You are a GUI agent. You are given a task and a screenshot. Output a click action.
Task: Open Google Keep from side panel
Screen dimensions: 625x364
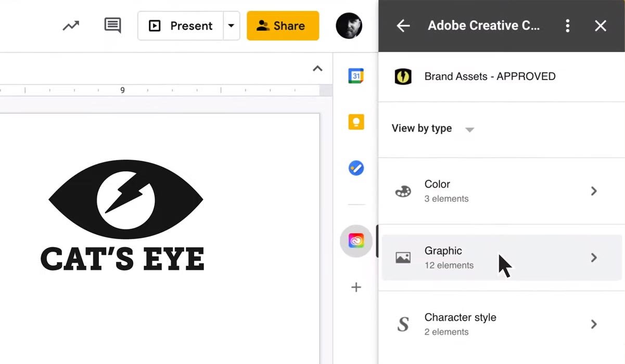click(356, 122)
